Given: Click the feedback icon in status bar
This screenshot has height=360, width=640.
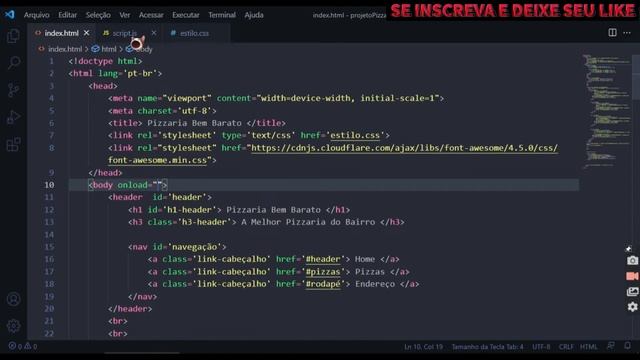Looking at the screenshot, I should point(611,346).
